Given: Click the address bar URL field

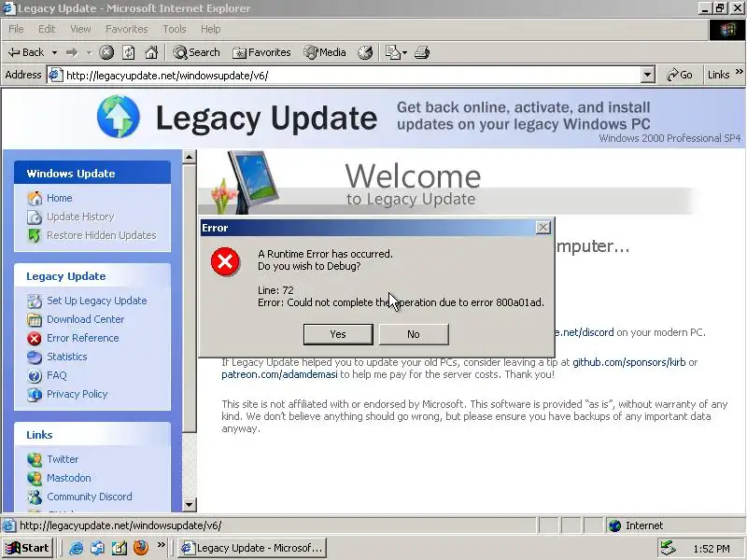Looking at the screenshot, I should point(353,76).
